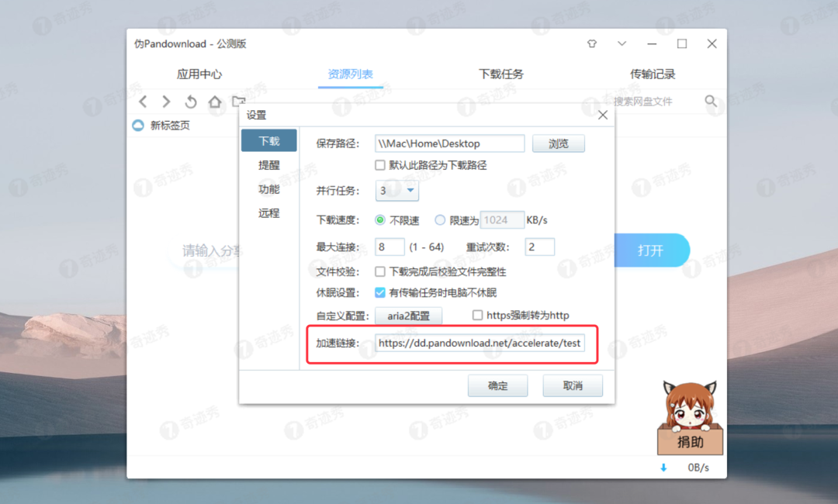Viewport: 838px width, 504px height.
Task: Click the 1024 KB/s speed limit field
Action: click(502, 220)
